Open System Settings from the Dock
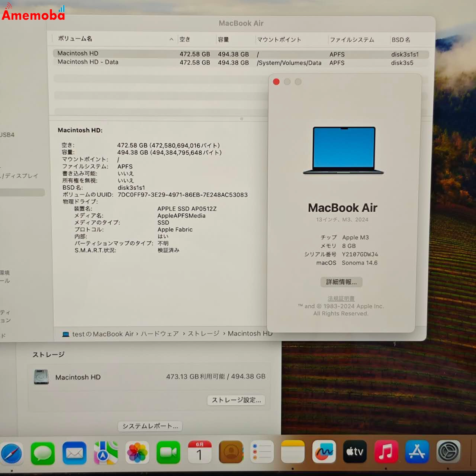Image resolution: width=476 pixels, height=476 pixels. pyautogui.click(x=447, y=451)
